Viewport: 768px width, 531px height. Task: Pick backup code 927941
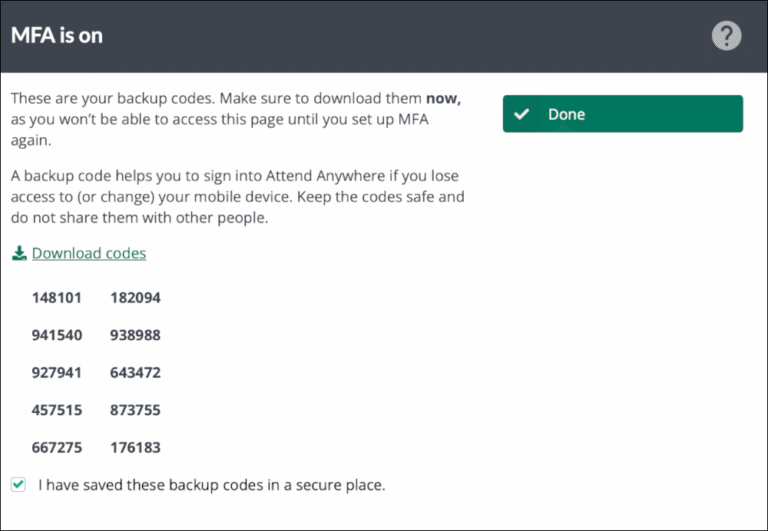click(x=57, y=372)
